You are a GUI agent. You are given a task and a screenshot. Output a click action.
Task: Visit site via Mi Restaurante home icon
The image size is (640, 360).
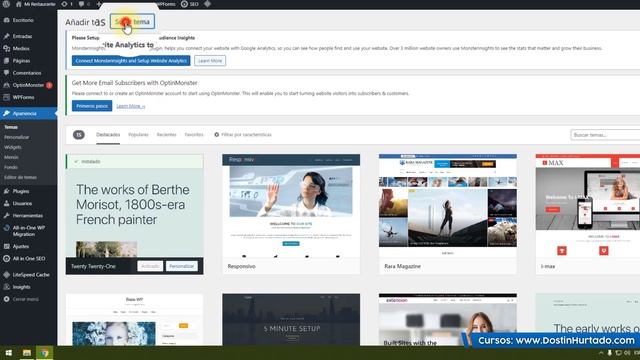point(35,4)
